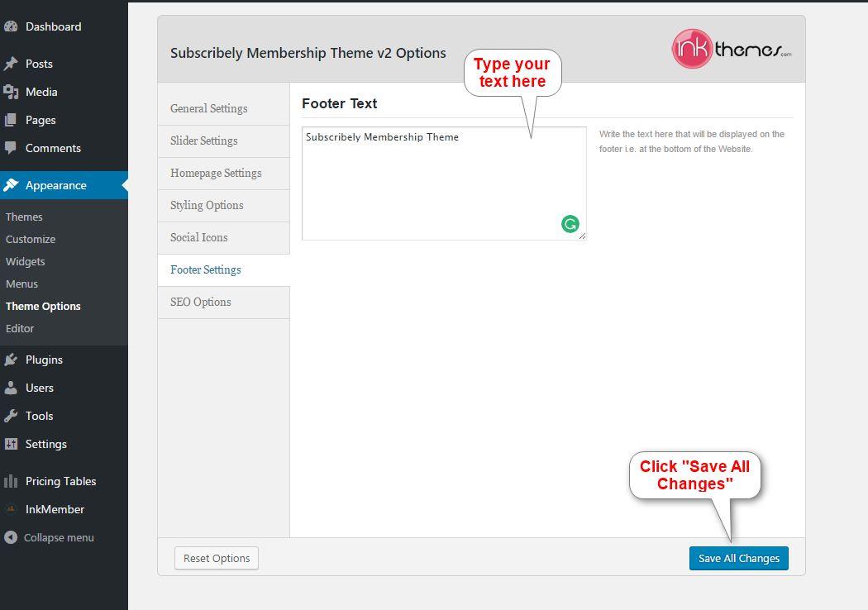Click the Dashboard gauge icon
Image resolution: width=868 pixels, height=610 pixels.
(x=11, y=26)
